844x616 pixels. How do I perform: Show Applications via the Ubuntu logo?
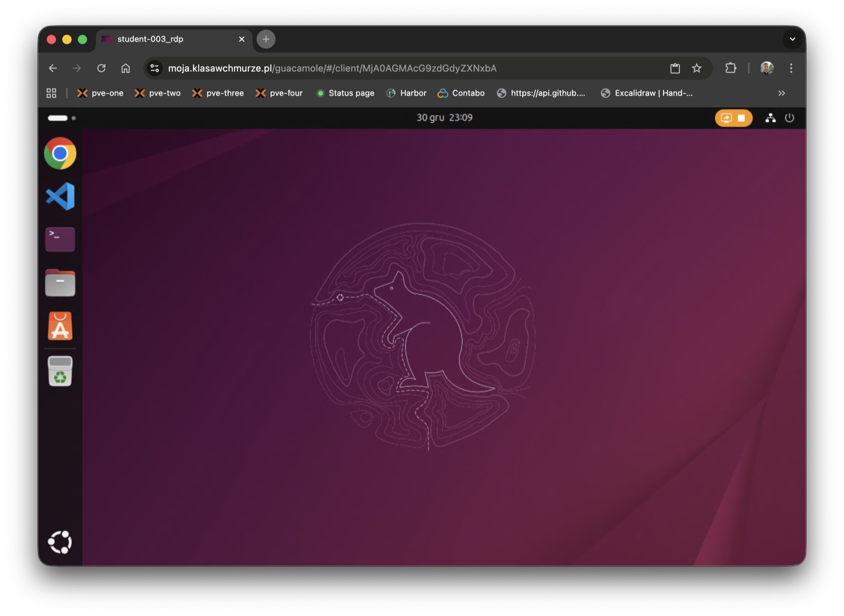click(x=60, y=542)
